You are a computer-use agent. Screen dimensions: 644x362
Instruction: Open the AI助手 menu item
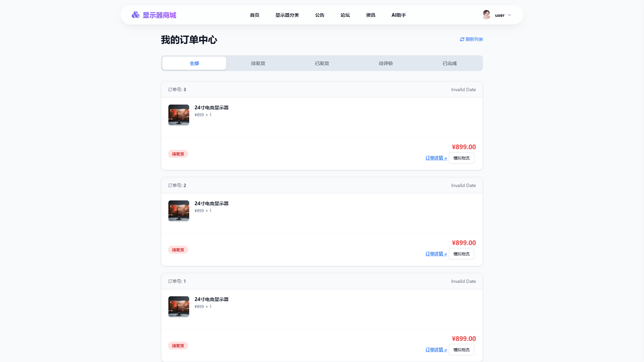(399, 15)
